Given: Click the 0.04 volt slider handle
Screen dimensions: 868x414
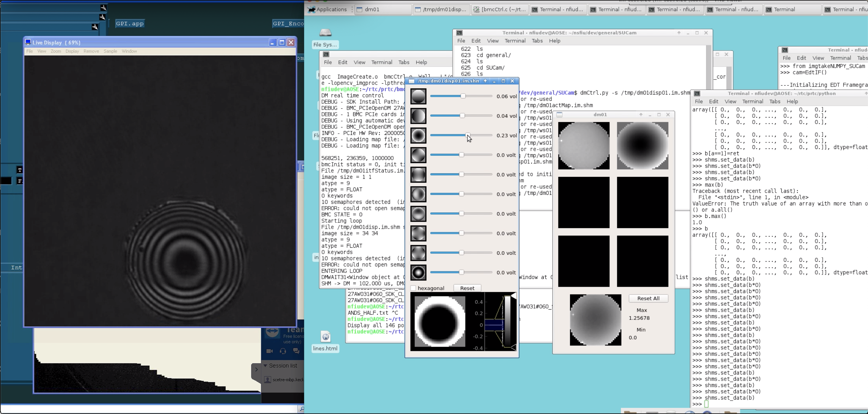Looking at the screenshot, I should pyautogui.click(x=462, y=116).
